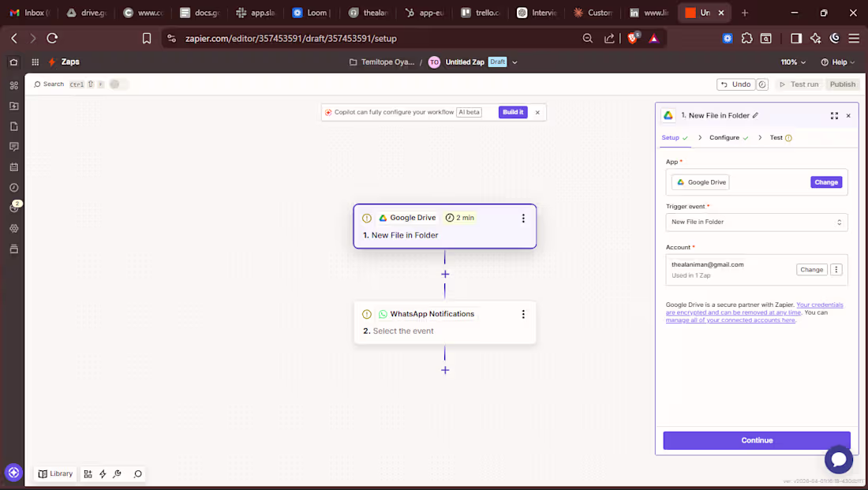Close the New File in Folder panel
The width and height of the screenshot is (868, 490).
pyautogui.click(x=848, y=116)
